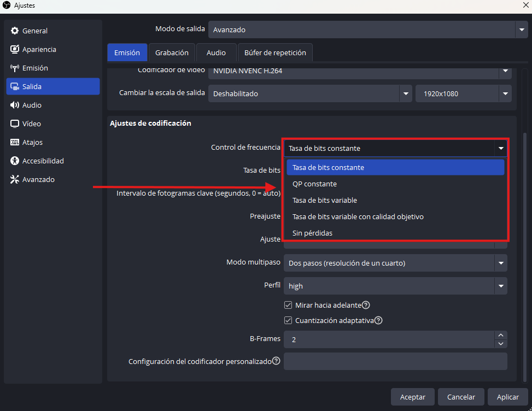
Task: Click the Configuración del codificador personalizado field
Action: 395,361
